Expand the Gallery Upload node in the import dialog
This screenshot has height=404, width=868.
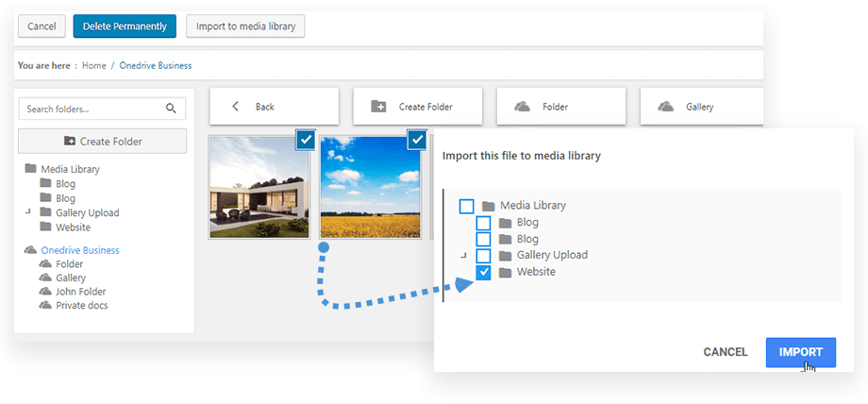tap(464, 256)
